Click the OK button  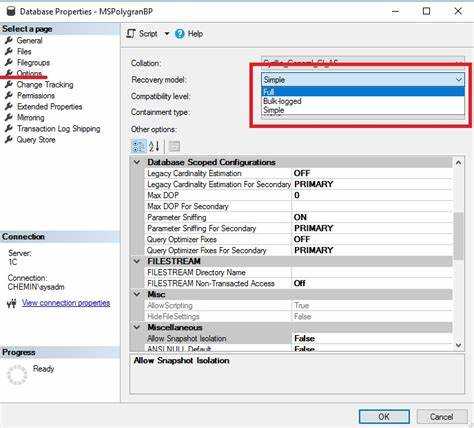pyautogui.click(x=384, y=417)
